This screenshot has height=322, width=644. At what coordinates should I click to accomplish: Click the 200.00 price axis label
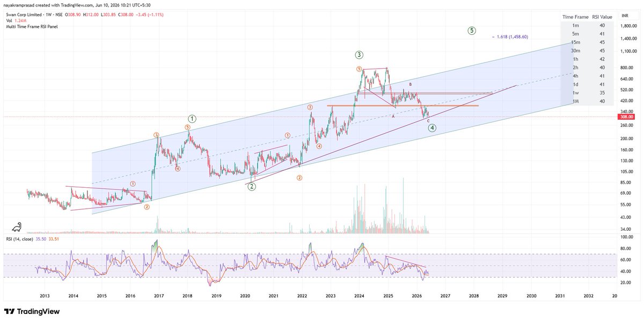(626, 138)
